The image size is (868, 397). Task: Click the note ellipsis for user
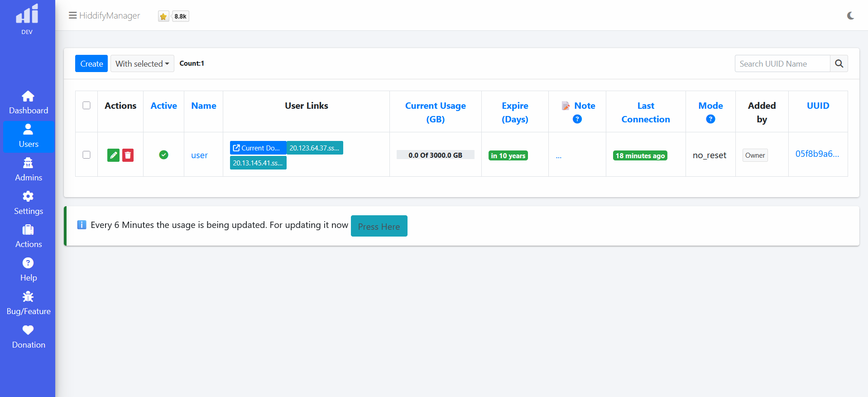559,156
